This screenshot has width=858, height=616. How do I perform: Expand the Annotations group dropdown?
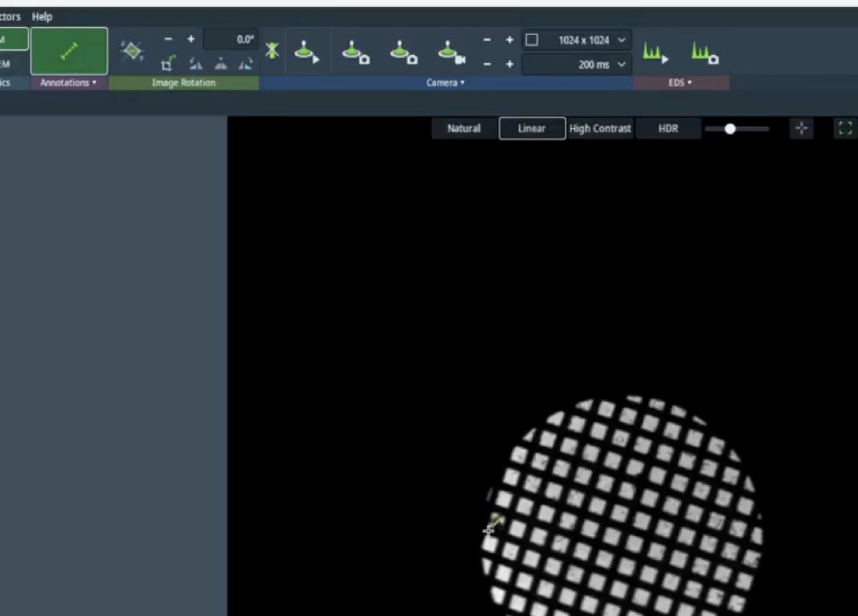[x=69, y=83]
